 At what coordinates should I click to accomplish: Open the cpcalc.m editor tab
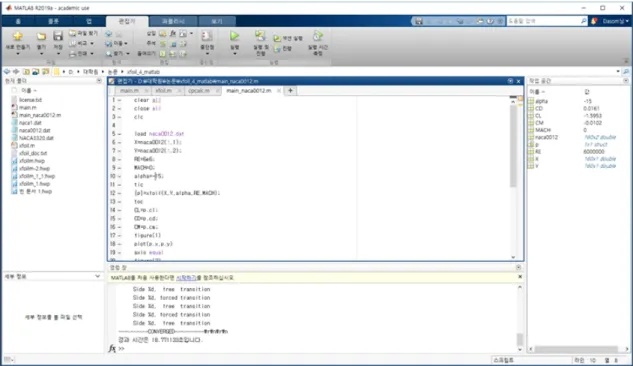199,91
